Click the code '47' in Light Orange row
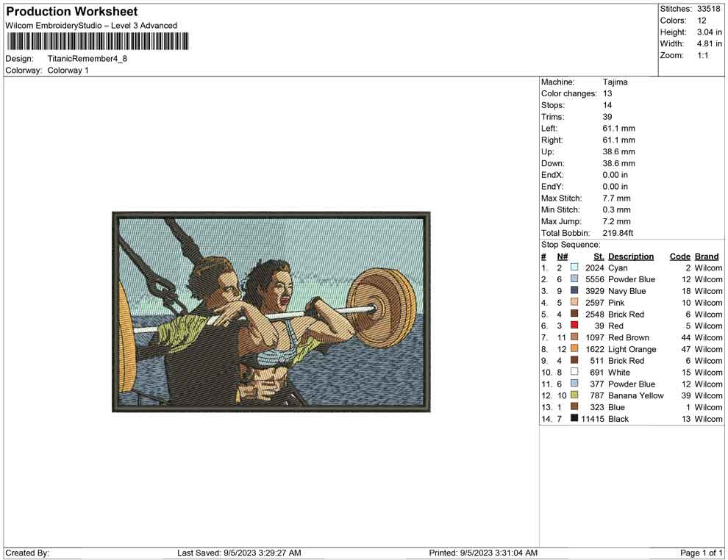 pos(686,349)
